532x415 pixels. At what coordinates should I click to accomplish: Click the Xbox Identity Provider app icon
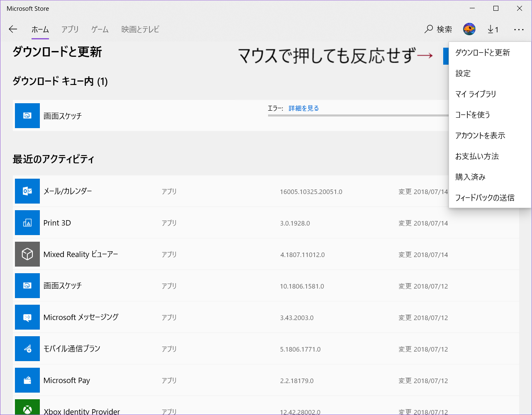[27, 407]
